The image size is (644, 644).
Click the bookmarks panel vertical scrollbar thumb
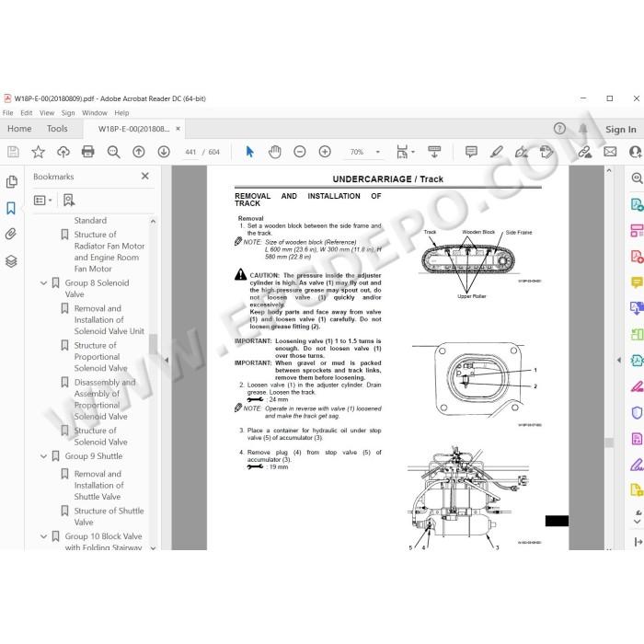tap(154, 343)
